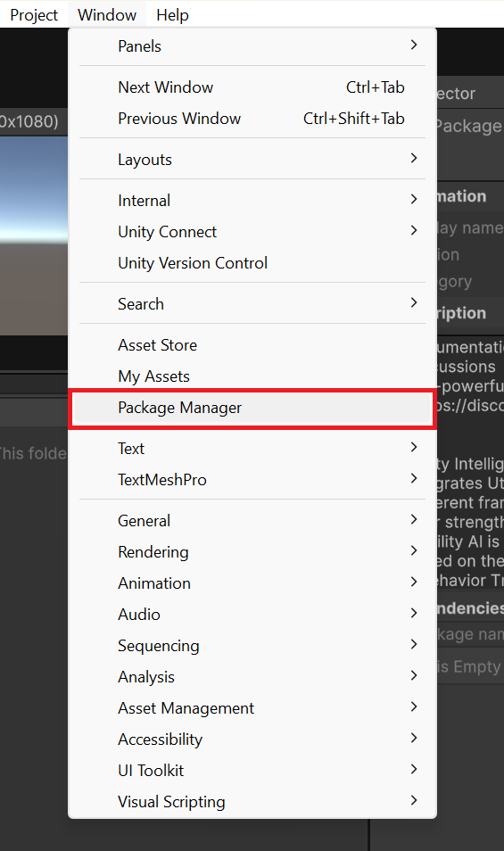The width and height of the screenshot is (504, 851).
Task: Expand the Animation submenu
Action: coord(252,583)
